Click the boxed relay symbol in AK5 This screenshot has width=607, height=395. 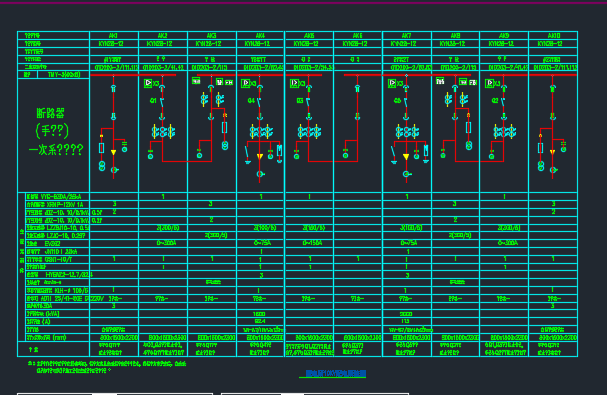tap(294, 83)
